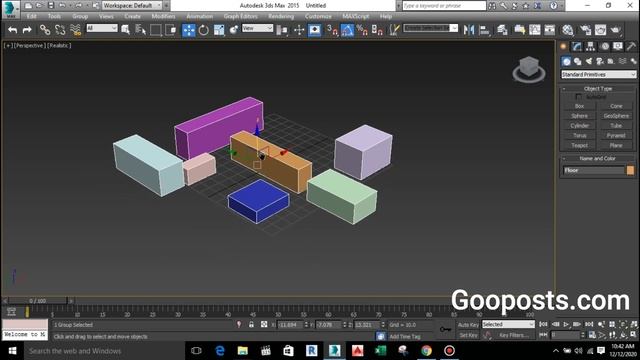Click the object name field showing Floor

coord(593,170)
